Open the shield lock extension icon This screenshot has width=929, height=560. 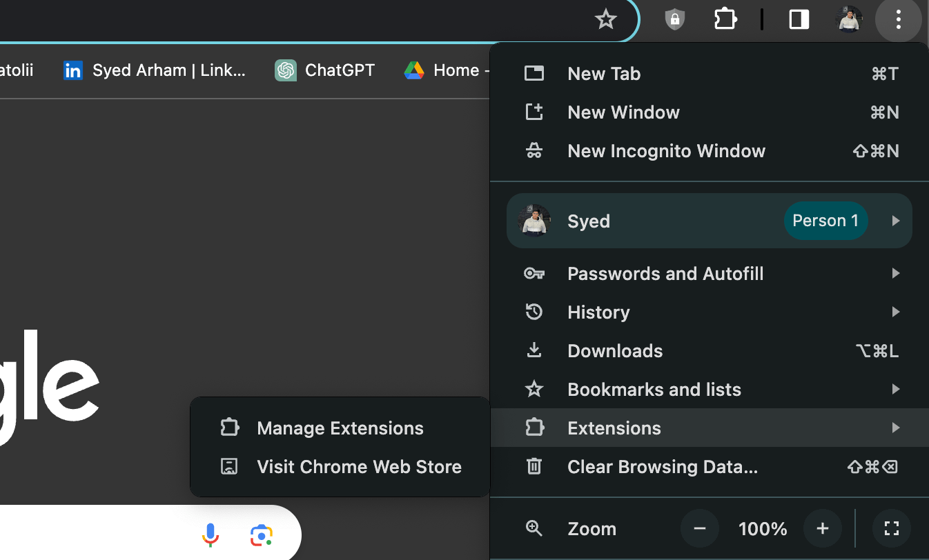tap(674, 19)
